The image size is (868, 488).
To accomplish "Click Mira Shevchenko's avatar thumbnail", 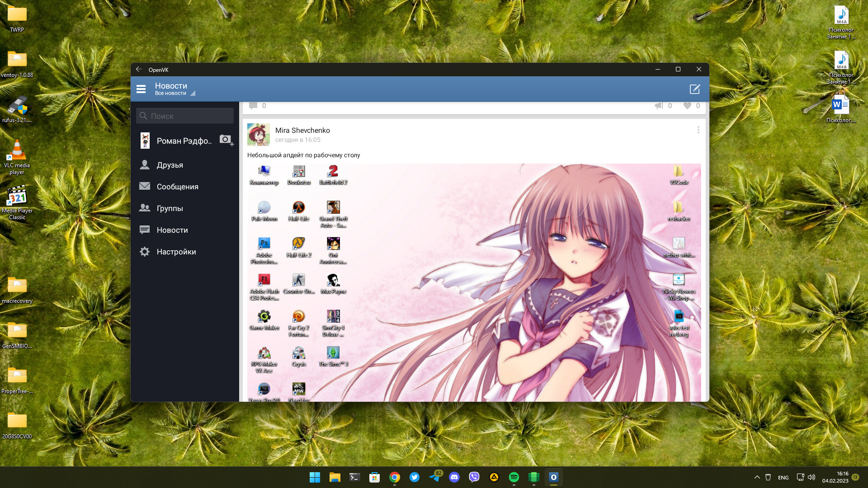I will click(x=258, y=135).
